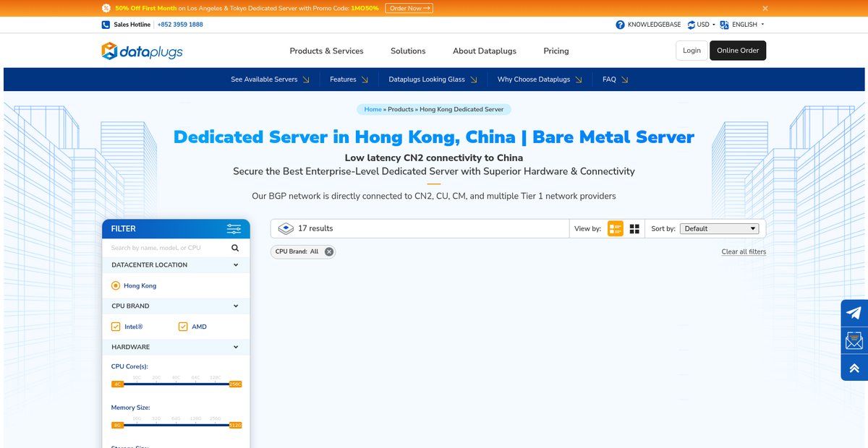This screenshot has width=868, height=448.
Task: Switch to grid view icon
Action: click(x=634, y=228)
